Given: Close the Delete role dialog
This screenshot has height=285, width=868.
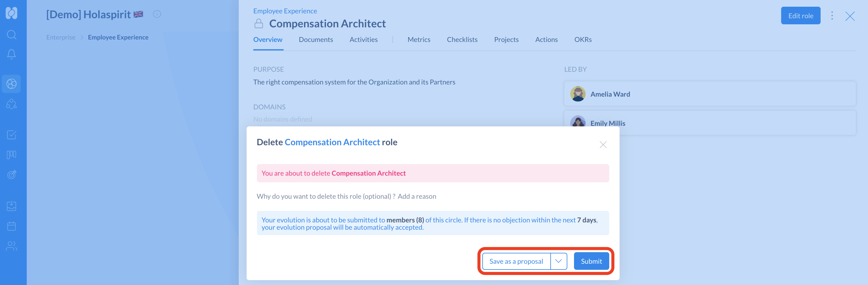Looking at the screenshot, I should 603,145.
